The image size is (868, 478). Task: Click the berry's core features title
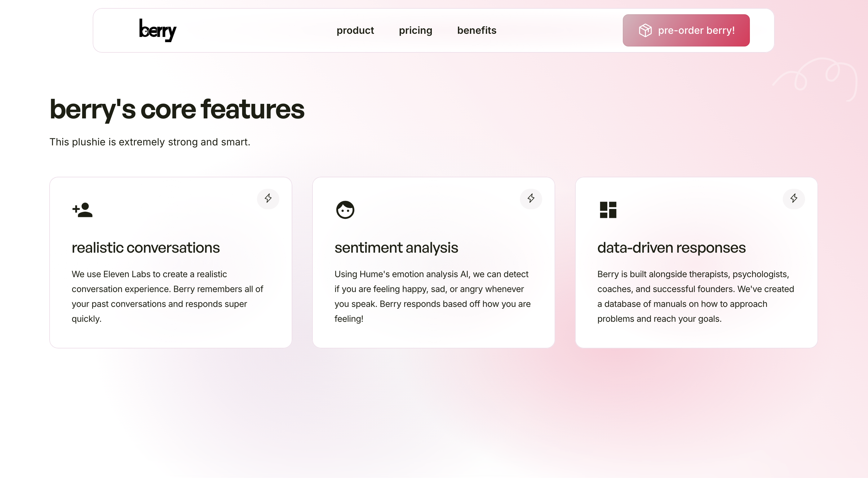click(x=177, y=109)
